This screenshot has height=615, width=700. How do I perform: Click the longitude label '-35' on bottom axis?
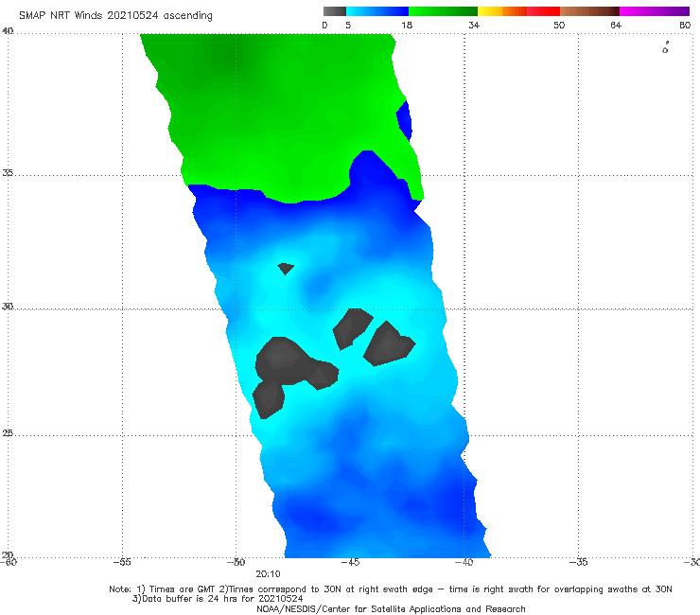(x=578, y=562)
